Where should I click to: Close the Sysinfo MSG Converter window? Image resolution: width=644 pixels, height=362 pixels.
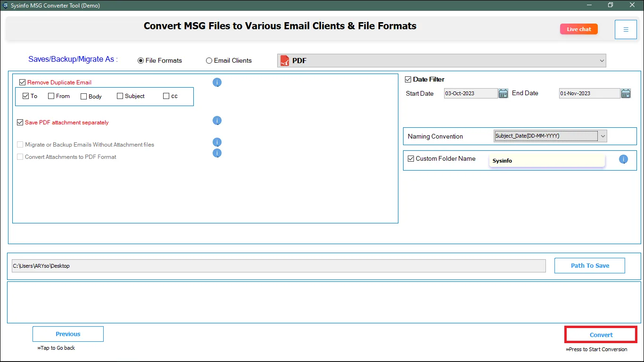click(632, 5)
